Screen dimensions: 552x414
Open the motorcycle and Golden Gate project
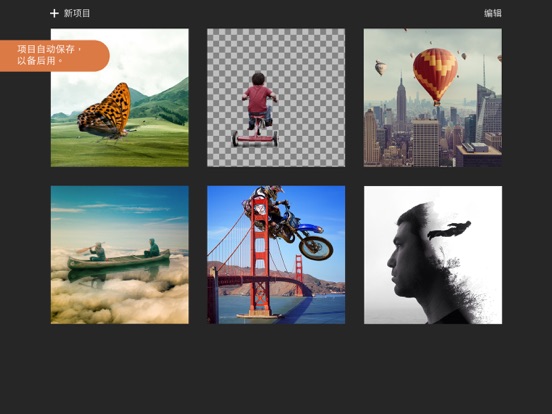pos(276,255)
